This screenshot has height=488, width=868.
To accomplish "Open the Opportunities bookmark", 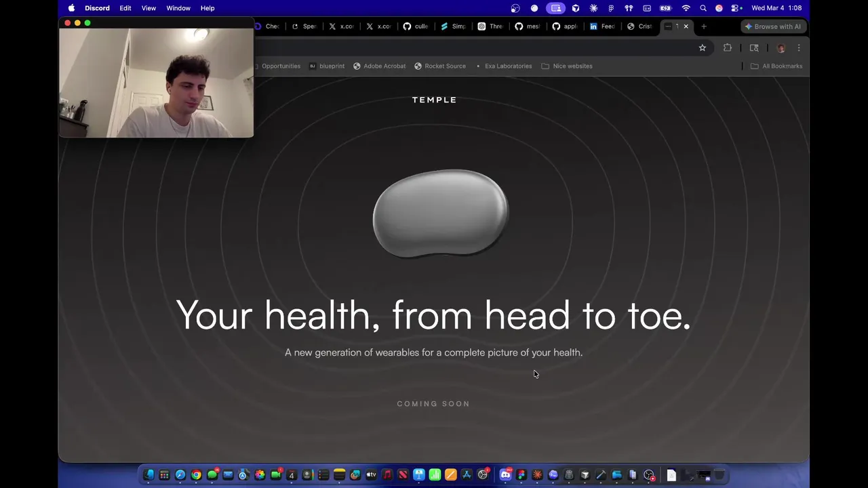I will [x=278, y=66].
